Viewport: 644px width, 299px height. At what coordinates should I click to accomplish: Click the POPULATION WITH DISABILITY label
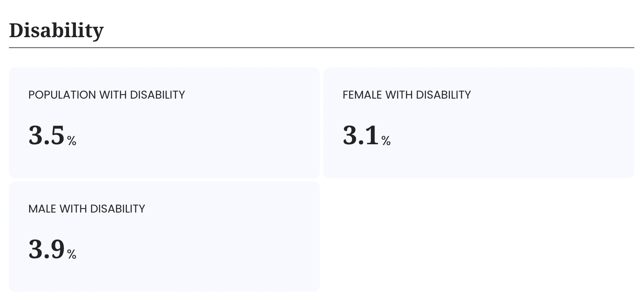point(106,95)
